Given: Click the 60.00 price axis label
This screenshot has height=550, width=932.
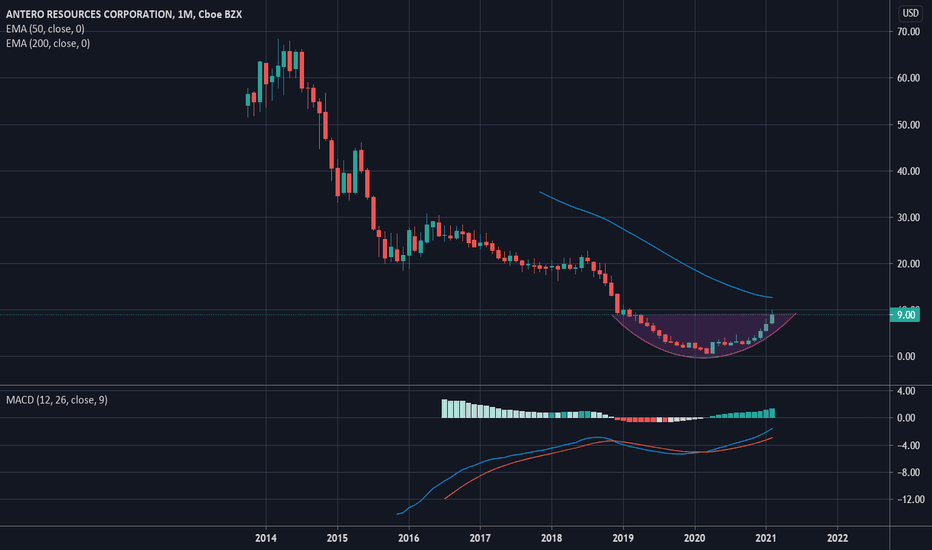Looking at the screenshot, I should (x=908, y=78).
